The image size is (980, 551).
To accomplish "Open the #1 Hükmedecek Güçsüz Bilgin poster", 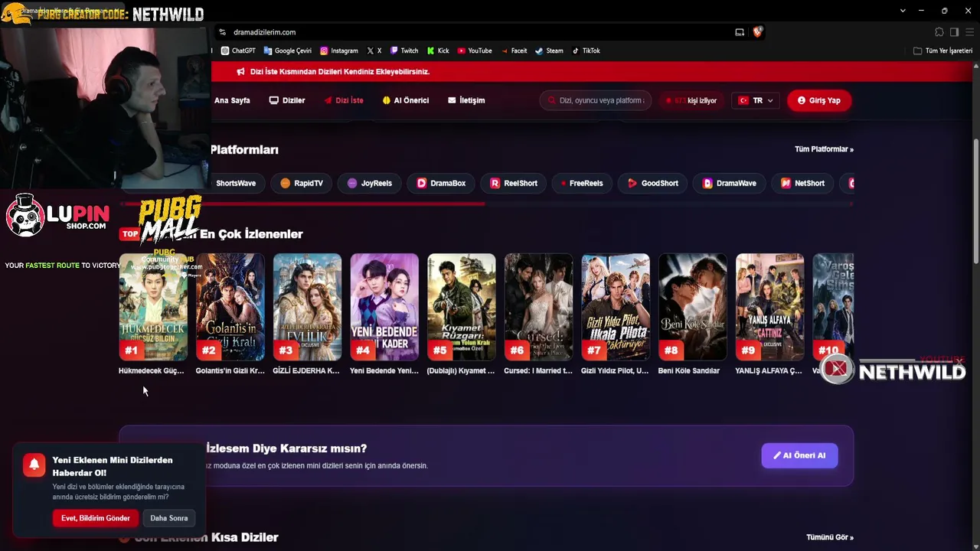I will click(153, 307).
